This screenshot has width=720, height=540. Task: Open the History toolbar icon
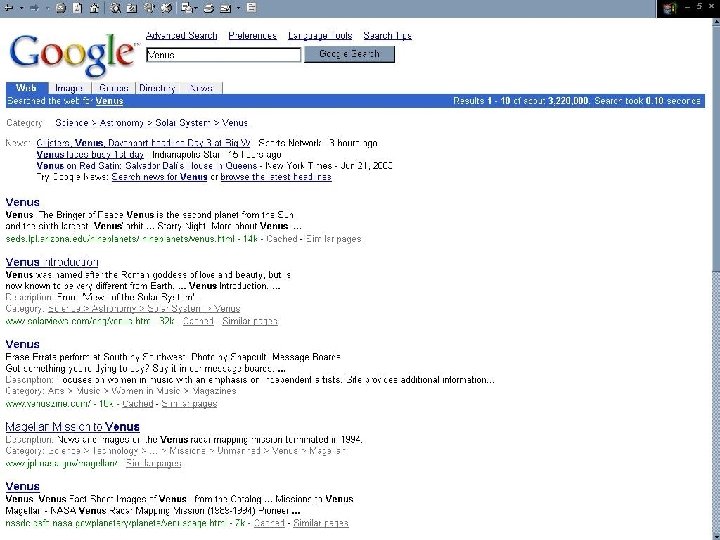(x=167, y=7)
